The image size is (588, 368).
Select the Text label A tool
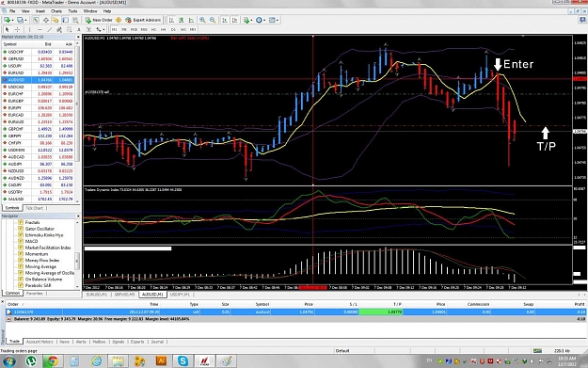pyautogui.click(x=79, y=29)
